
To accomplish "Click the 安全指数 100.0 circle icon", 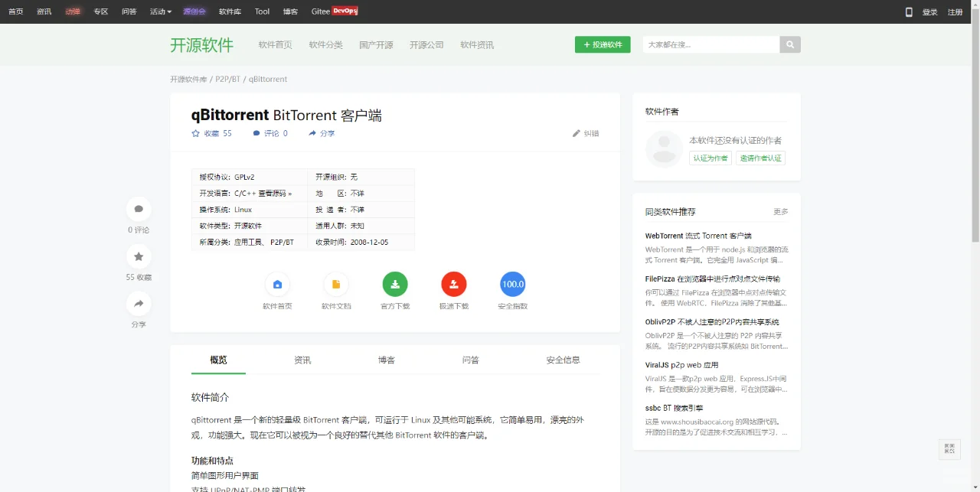I will (512, 284).
